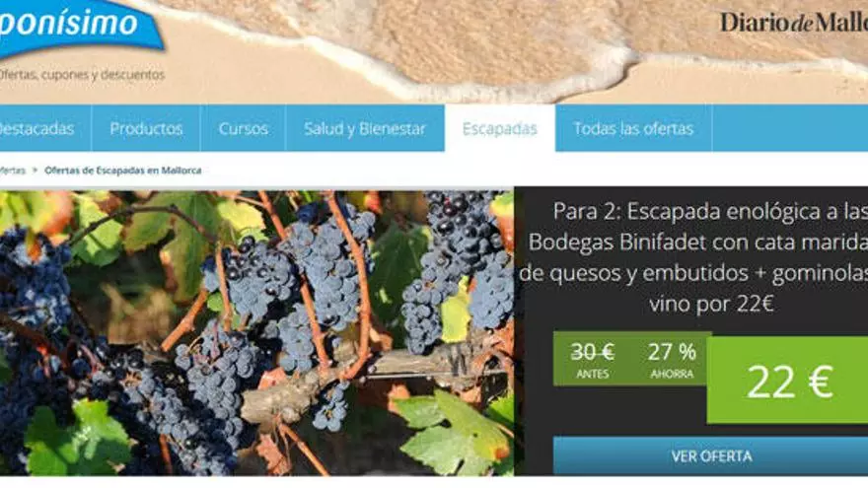This screenshot has width=868, height=488.
Task: Open Todas las ofertas tab
Action: 633,128
